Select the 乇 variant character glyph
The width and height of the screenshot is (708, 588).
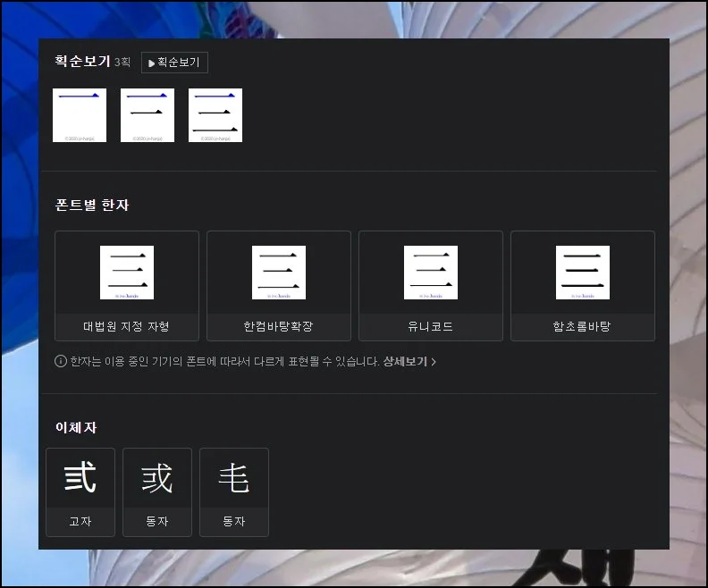(x=234, y=478)
